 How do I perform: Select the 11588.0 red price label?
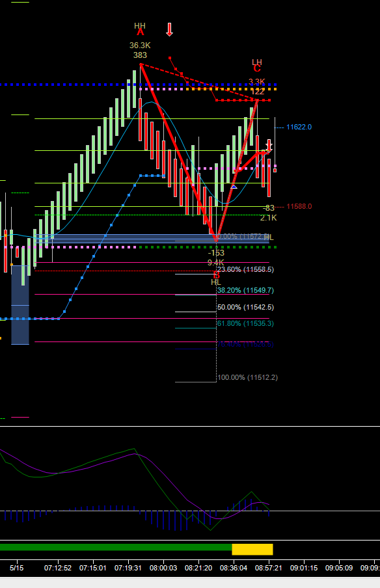tap(299, 207)
